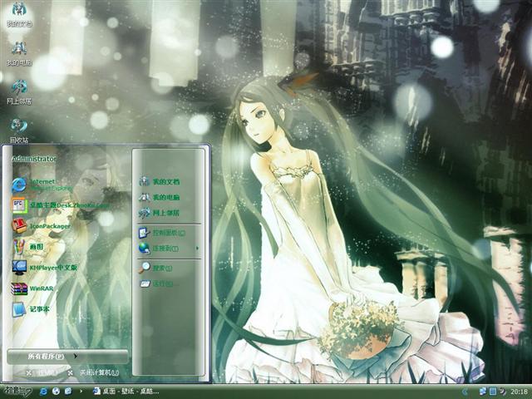
Task: Open 搜索 search item
Action: tap(155, 268)
